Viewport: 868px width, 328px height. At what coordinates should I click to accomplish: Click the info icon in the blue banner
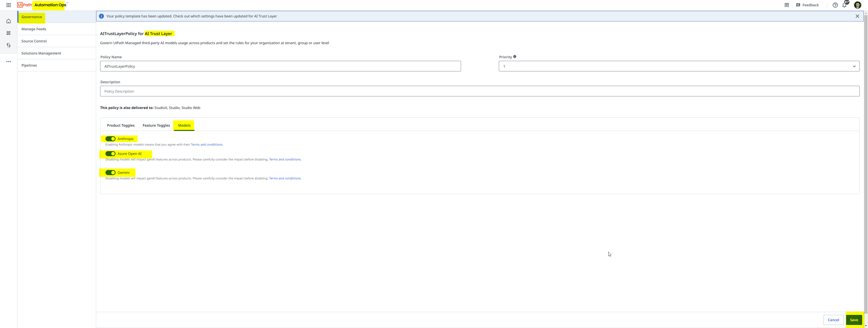(101, 16)
